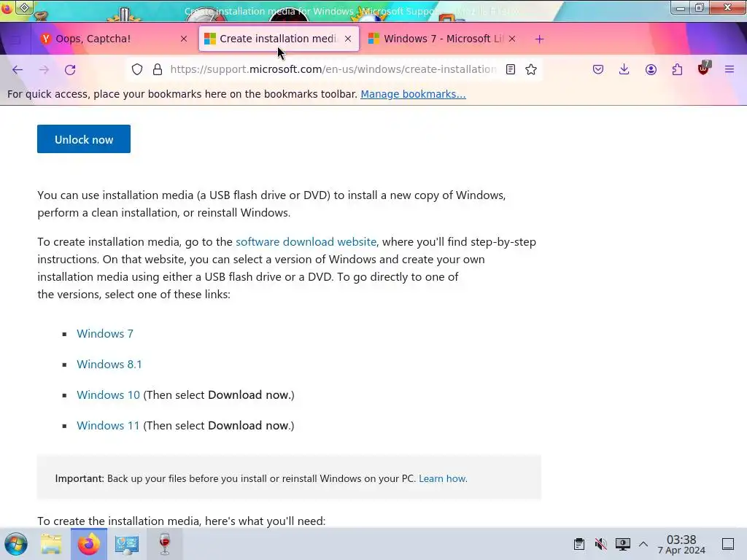The width and height of the screenshot is (747, 560).
Task: Click the uBlock Origin extension icon
Action: [x=704, y=69]
